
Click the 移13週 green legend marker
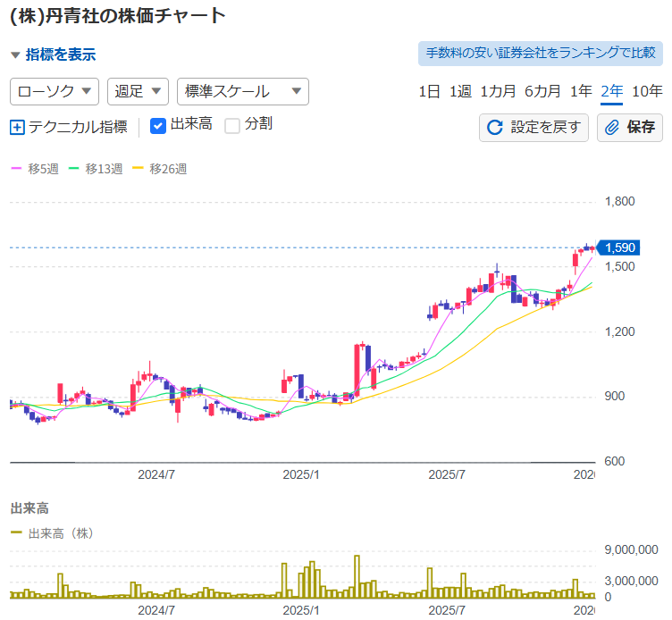point(73,169)
